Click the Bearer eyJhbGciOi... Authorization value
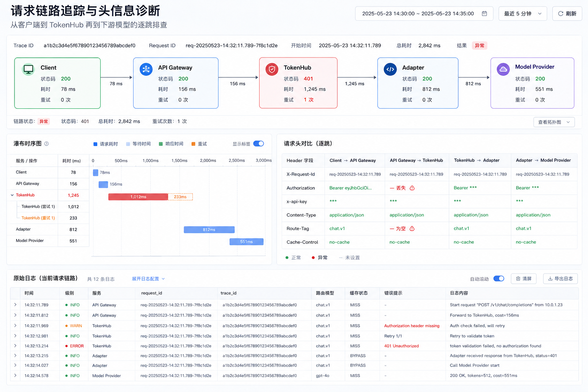Image resolution: width=588 pixels, height=392 pixels. coord(351,188)
